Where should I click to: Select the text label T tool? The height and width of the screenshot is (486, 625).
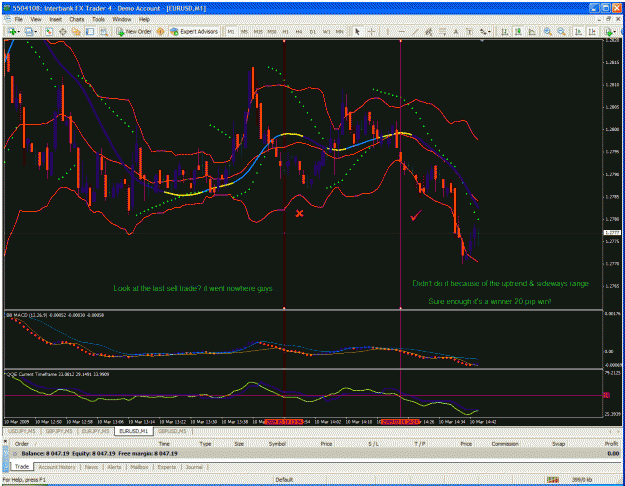click(x=470, y=31)
